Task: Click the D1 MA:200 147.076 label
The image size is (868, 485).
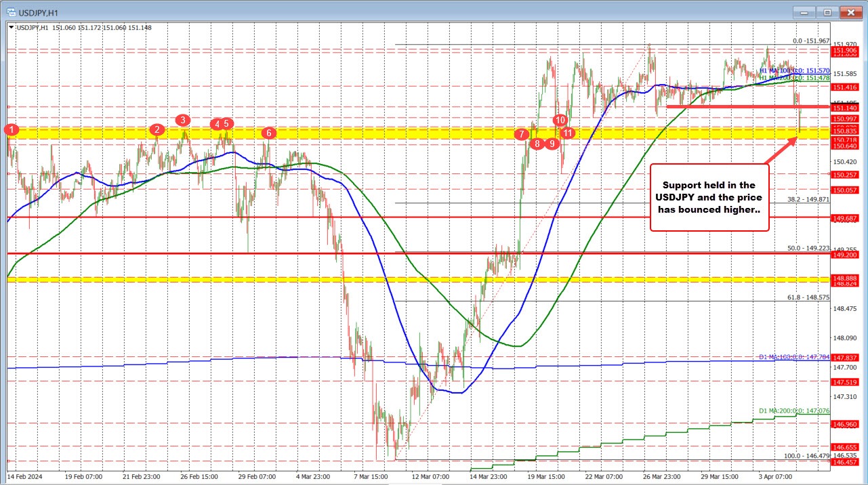Action: [794, 410]
